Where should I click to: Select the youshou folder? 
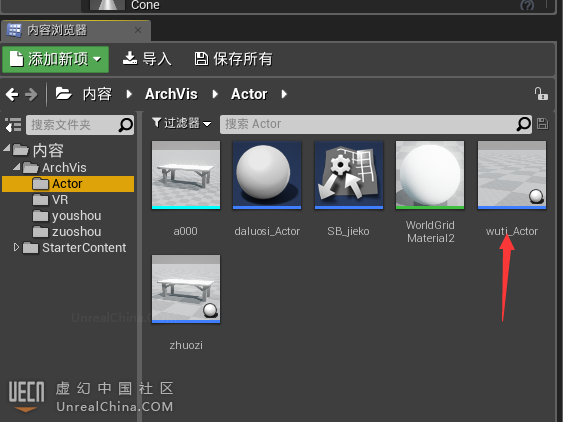(67, 216)
